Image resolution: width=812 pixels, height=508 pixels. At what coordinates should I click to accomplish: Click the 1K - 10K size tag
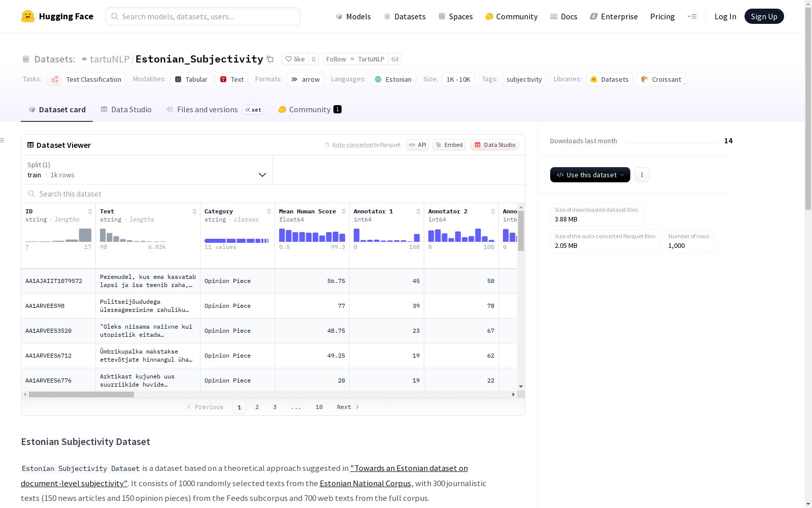pyautogui.click(x=458, y=79)
